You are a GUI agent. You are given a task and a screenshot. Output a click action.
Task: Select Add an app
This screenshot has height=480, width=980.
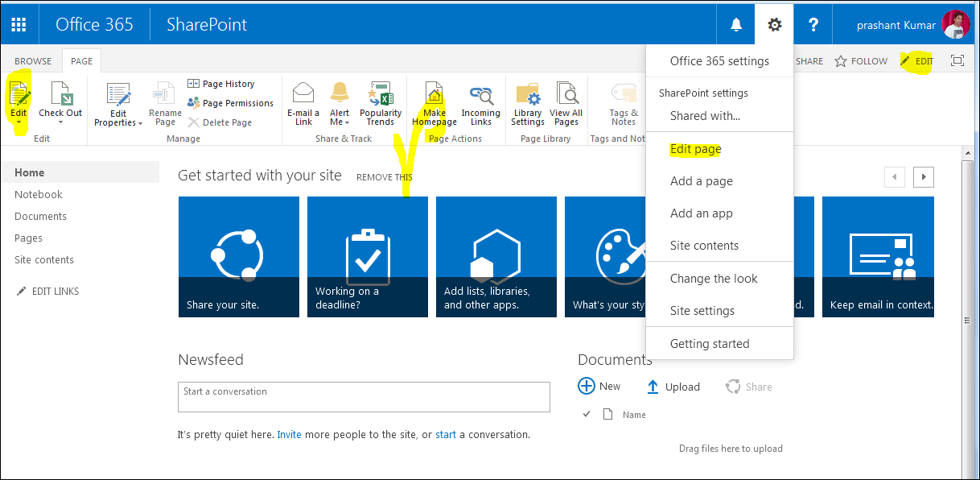[701, 213]
